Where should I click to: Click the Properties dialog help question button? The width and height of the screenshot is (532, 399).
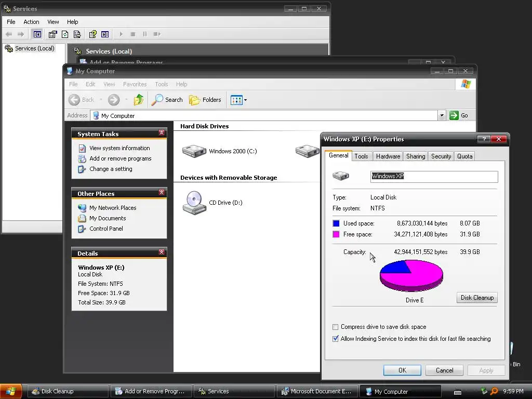484,139
